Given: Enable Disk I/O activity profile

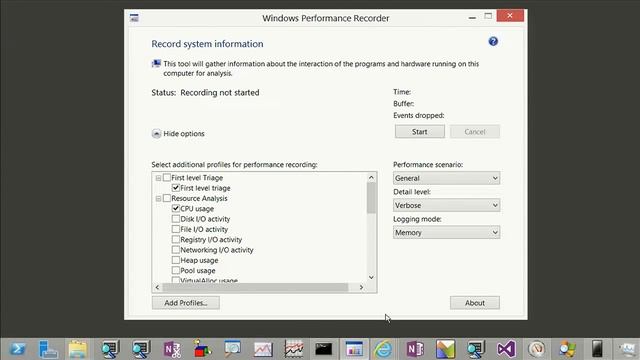Looking at the screenshot, I should (176, 219).
